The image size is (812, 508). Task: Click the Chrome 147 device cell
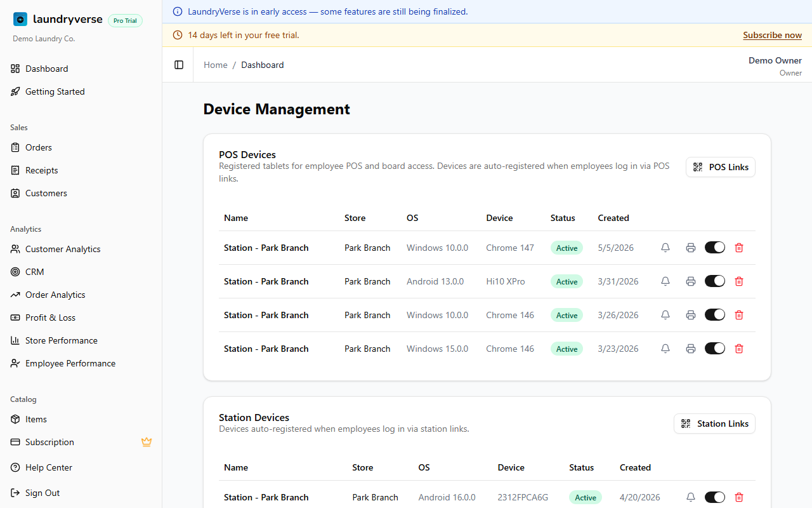pos(510,248)
